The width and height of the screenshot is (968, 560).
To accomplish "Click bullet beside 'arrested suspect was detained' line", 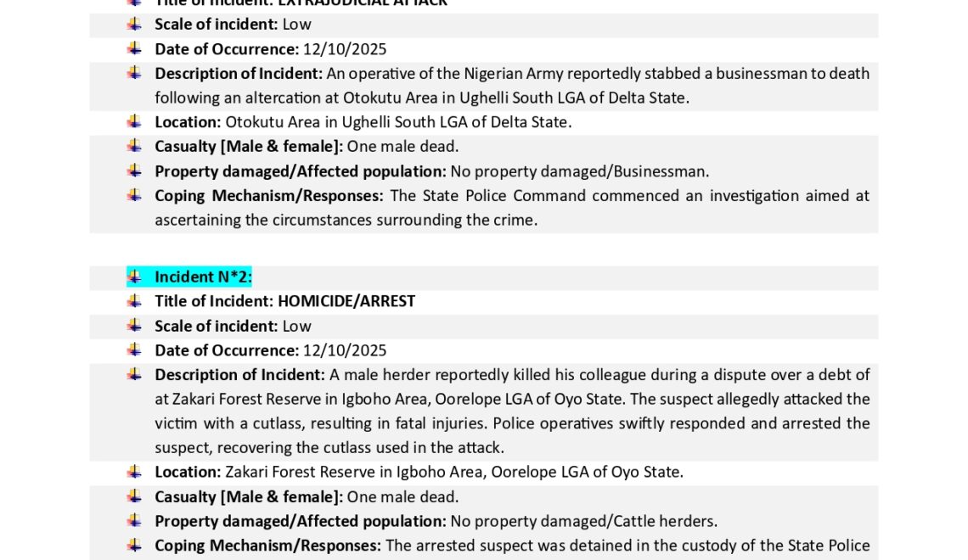I will coord(134,545).
